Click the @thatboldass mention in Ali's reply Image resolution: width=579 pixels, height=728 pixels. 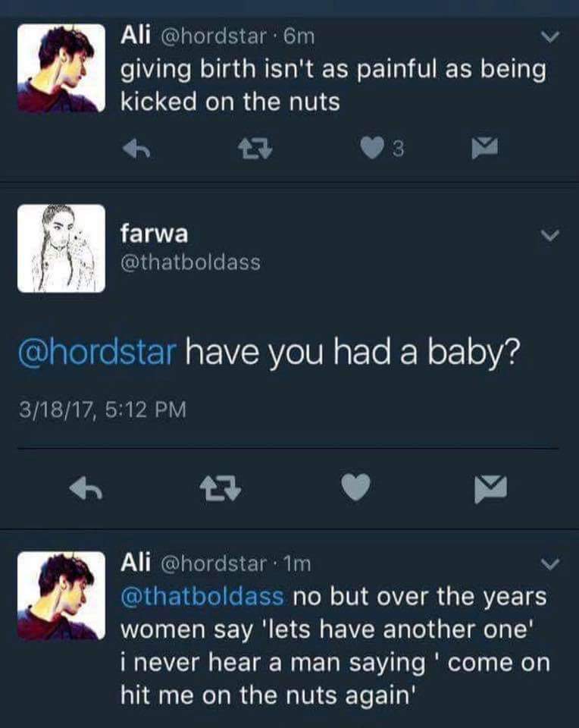pos(203,597)
